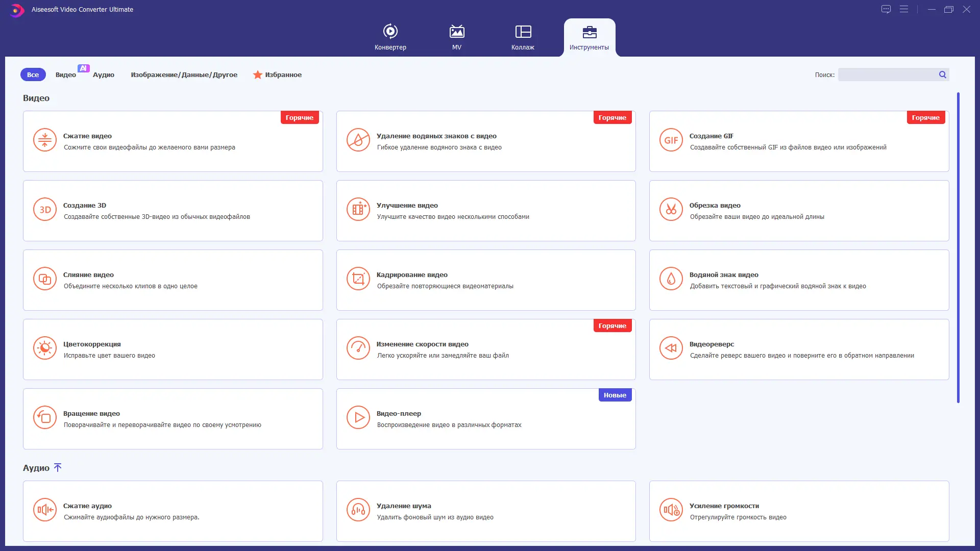980x551 pixels.
Task: Filter tools by Избранное favorites
Action: [278, 74]
